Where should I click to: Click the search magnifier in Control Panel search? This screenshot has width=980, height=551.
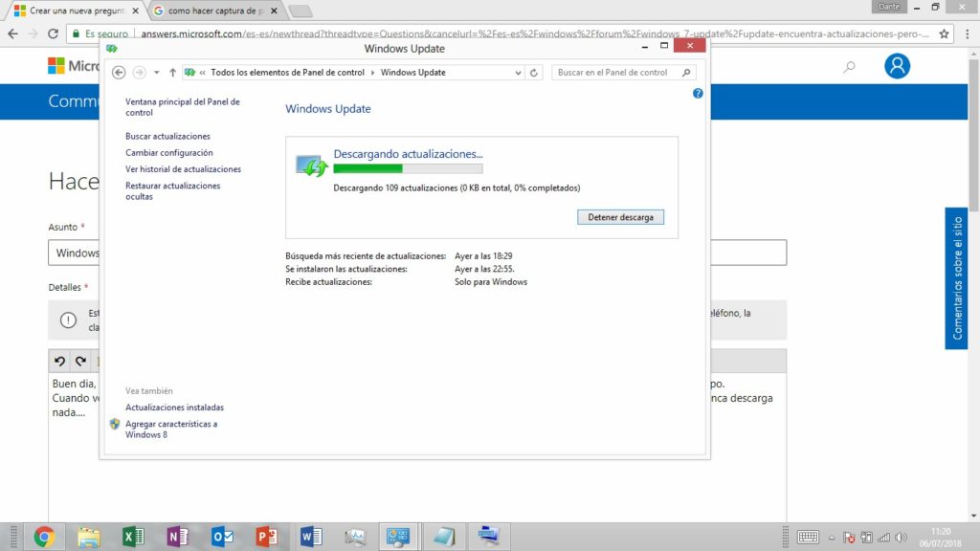(686, 73)
